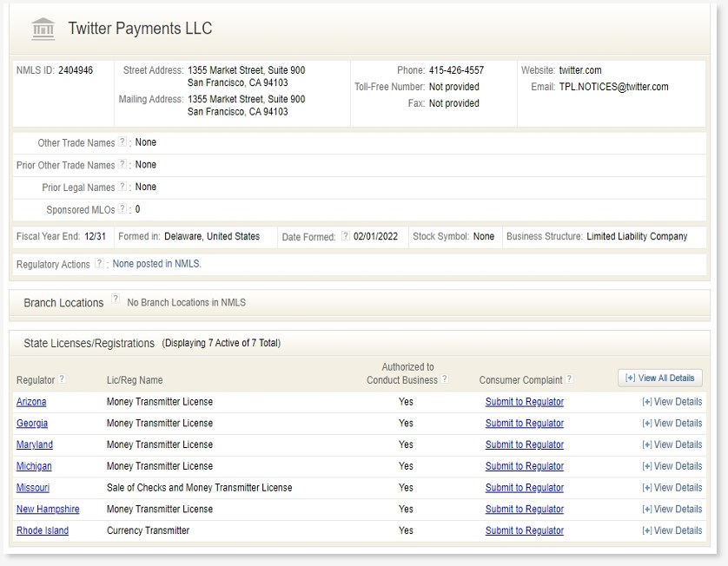Click help icon next to Branch Locations

pyautogui.click(x=116, y=300)
